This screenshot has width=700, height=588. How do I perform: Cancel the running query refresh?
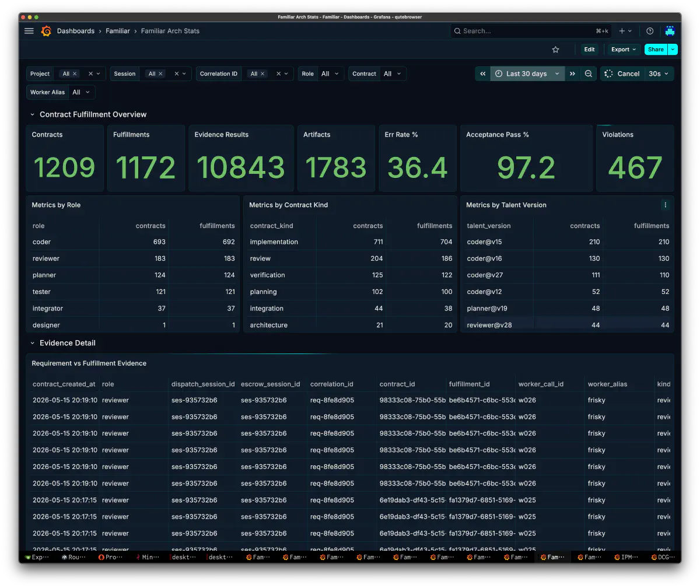[623, 73]
